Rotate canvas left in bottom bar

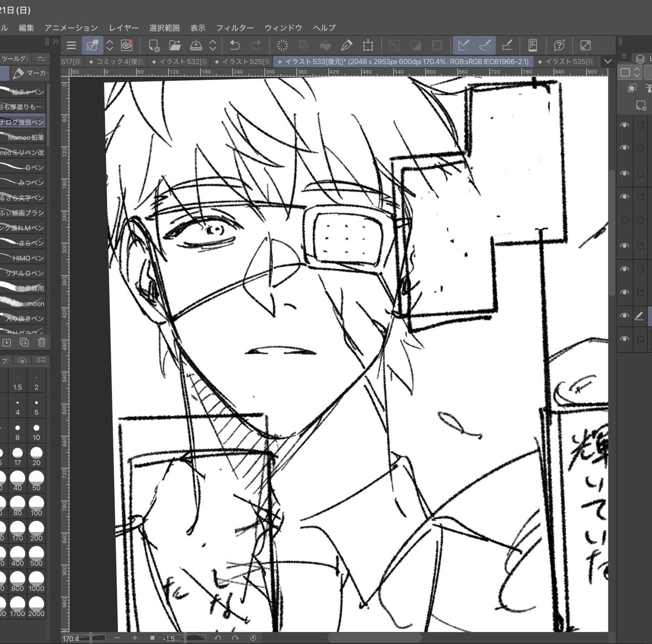[x=218, y=637]
